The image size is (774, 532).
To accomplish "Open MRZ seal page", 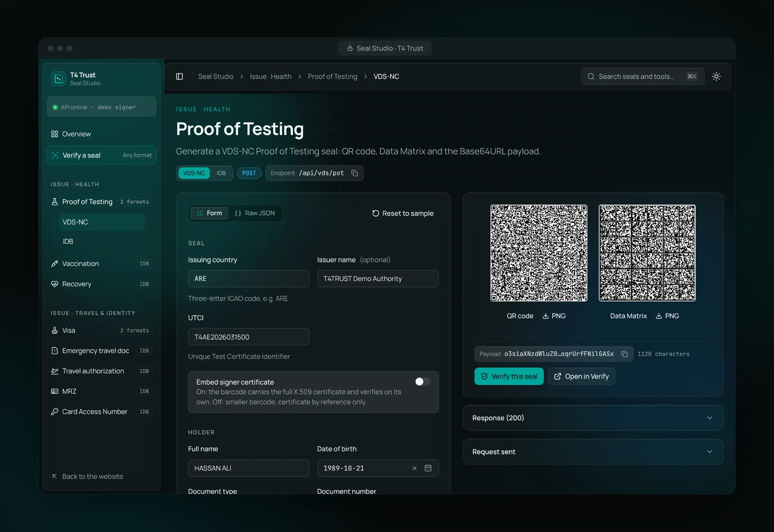I will coord(102,391).
